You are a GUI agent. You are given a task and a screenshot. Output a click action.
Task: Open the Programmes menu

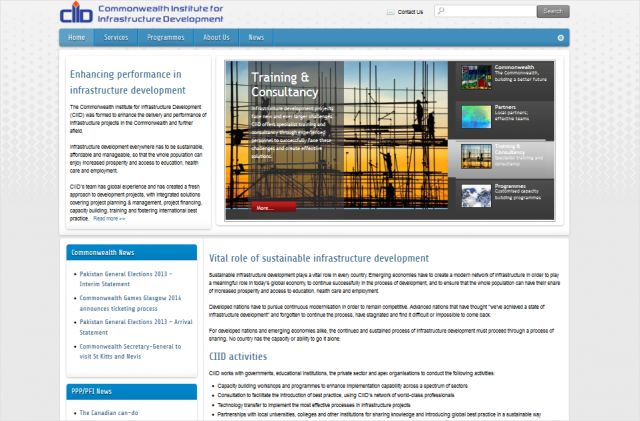pos(166,38)
